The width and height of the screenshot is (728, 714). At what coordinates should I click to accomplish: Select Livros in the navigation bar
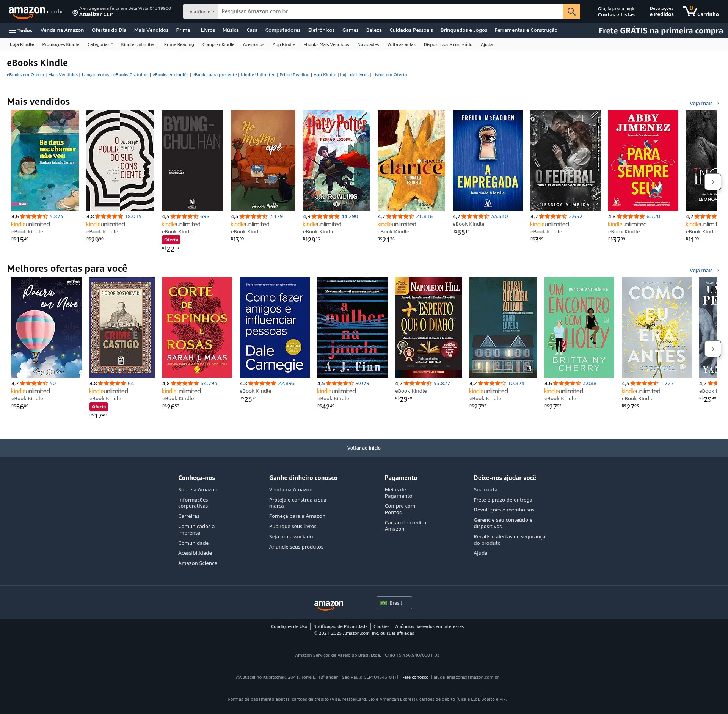tap(208, 30)
